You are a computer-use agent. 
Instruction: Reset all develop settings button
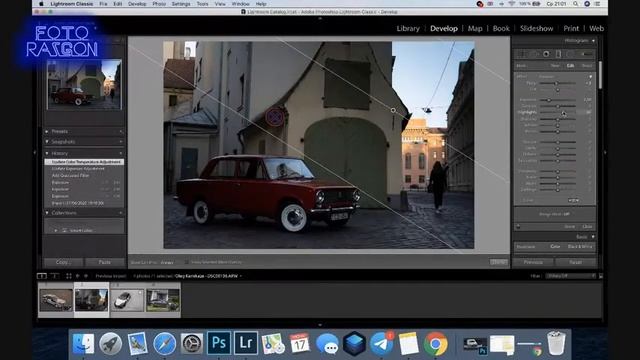coord(576,262)
